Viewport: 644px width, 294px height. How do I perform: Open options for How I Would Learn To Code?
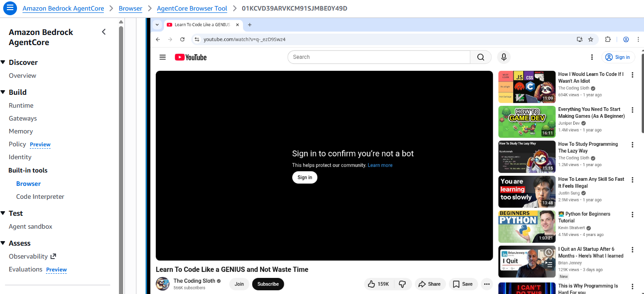633,75
